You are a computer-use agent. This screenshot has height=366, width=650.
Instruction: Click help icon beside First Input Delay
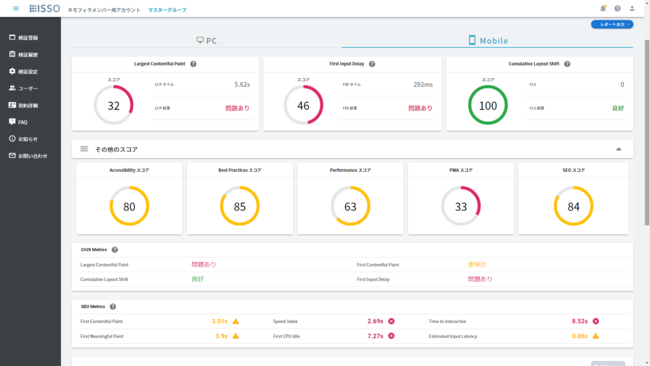tap(372, 64)
